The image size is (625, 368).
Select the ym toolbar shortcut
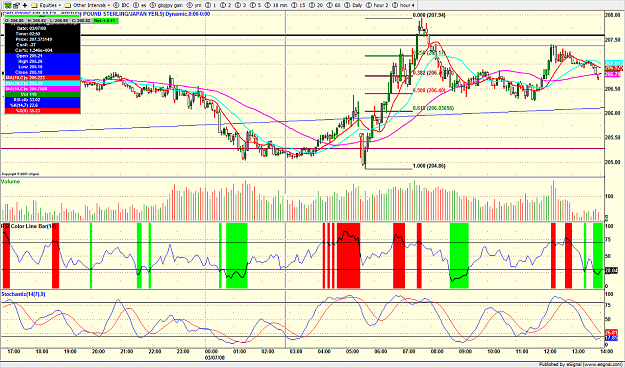[x=194, y=5]
